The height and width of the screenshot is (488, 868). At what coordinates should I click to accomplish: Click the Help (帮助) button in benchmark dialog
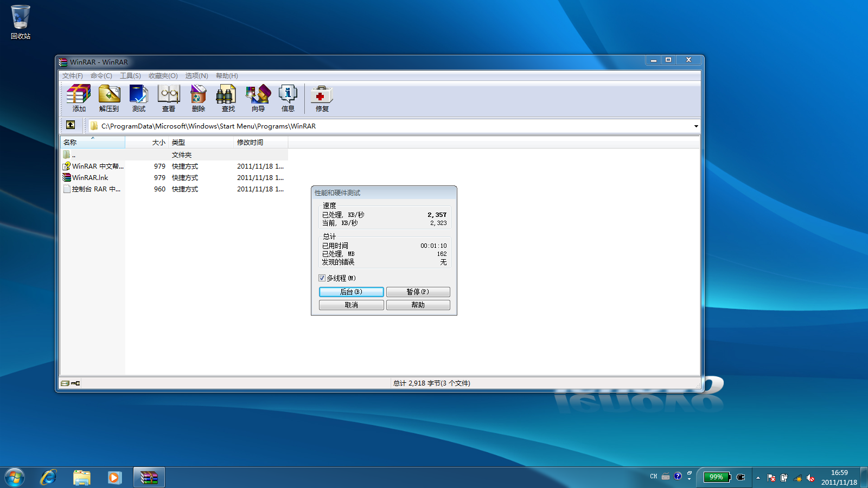(418, 305)
